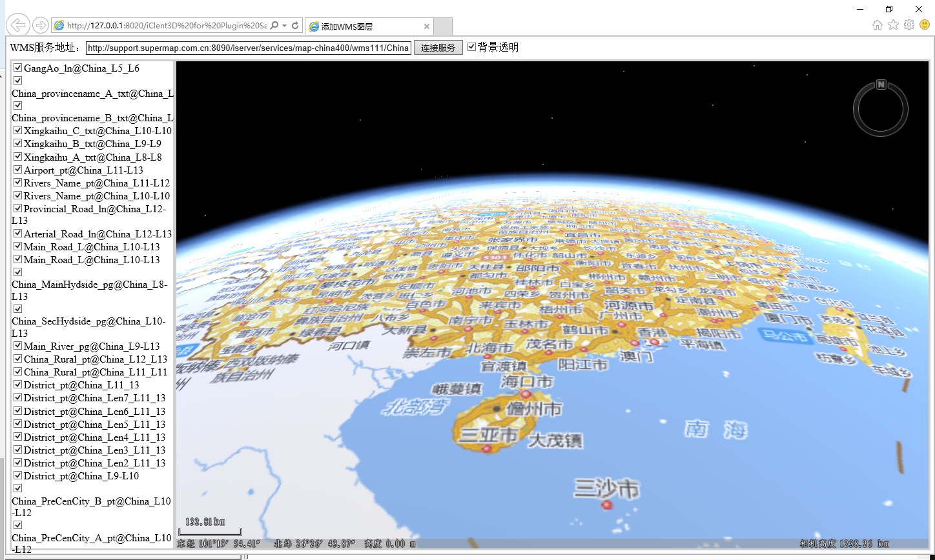Uncheck the Provincial_Road_ln layer
Viewport: 935px width, 560px height.
click(x=18, y=208)
